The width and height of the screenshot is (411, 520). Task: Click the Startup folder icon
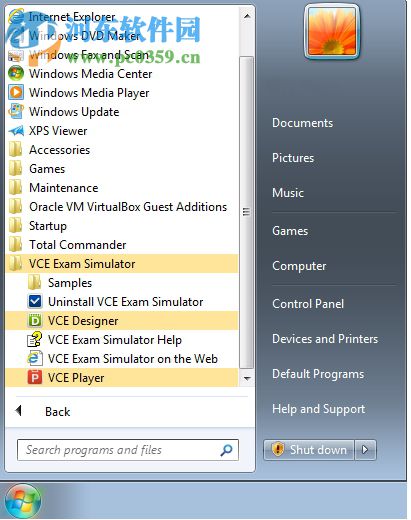[15, 225]
